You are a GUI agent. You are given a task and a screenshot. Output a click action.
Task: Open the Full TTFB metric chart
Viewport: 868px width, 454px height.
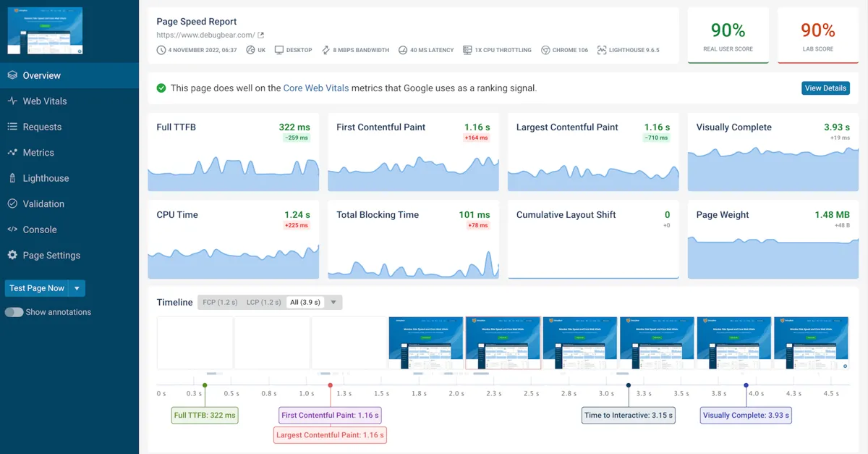(x=234, y=152)
